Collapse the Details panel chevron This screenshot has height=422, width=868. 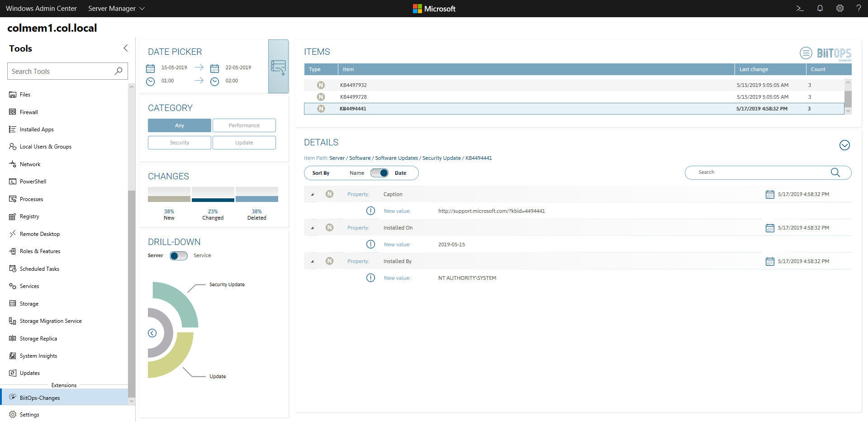844,145
